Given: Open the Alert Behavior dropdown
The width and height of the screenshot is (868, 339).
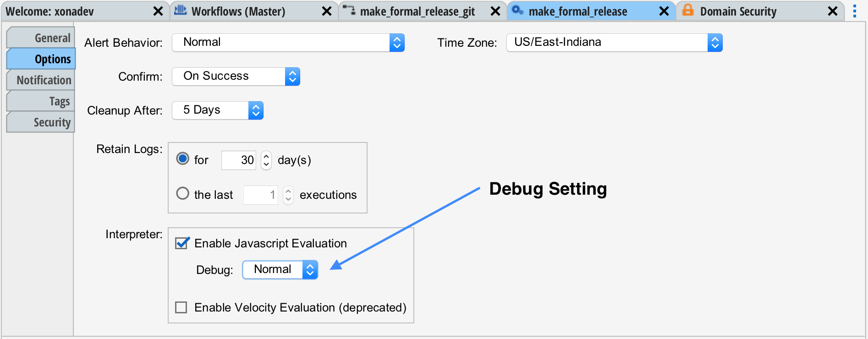Looking at the screenshot, I should [x=396, y=42].
